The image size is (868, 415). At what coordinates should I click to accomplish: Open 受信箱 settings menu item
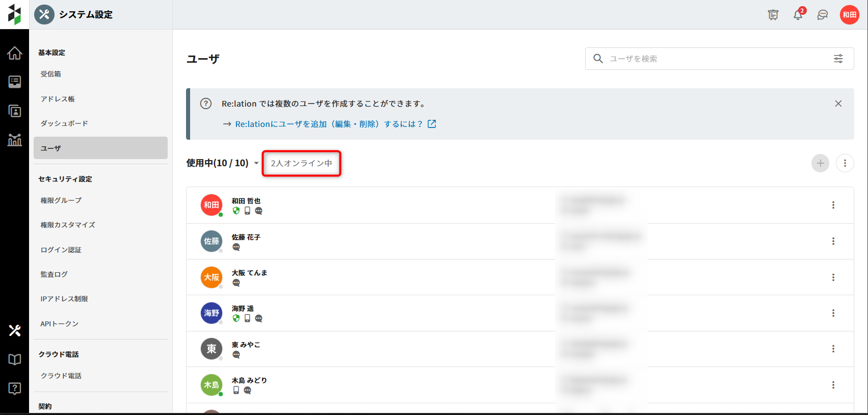click(51, 74)
